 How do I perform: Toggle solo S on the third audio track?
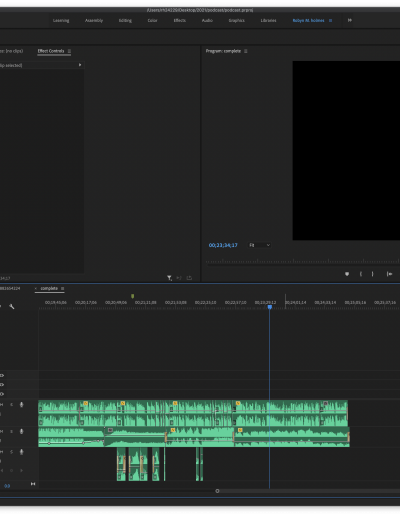11,452
